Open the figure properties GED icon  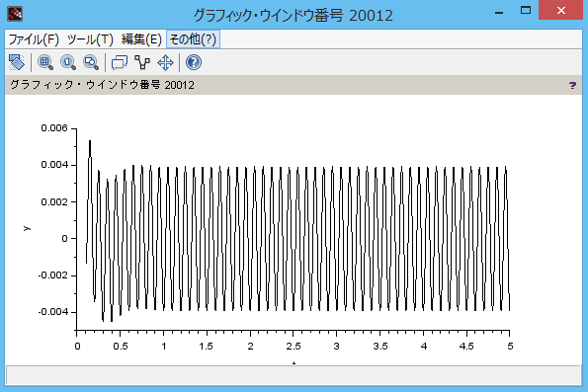click(120, 62)
